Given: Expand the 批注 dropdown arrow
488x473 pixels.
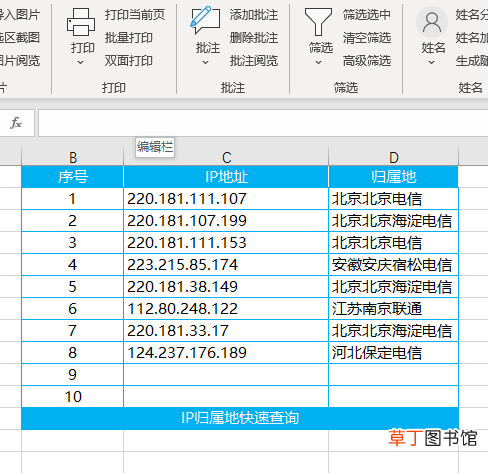Looking at the screenshot, I should point(205,62).
